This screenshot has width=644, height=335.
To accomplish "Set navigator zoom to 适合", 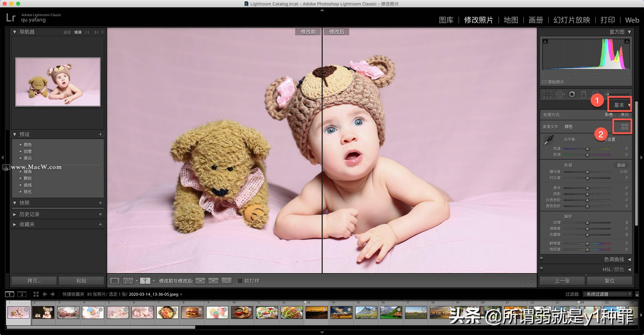I will click(x=67, y=32).
